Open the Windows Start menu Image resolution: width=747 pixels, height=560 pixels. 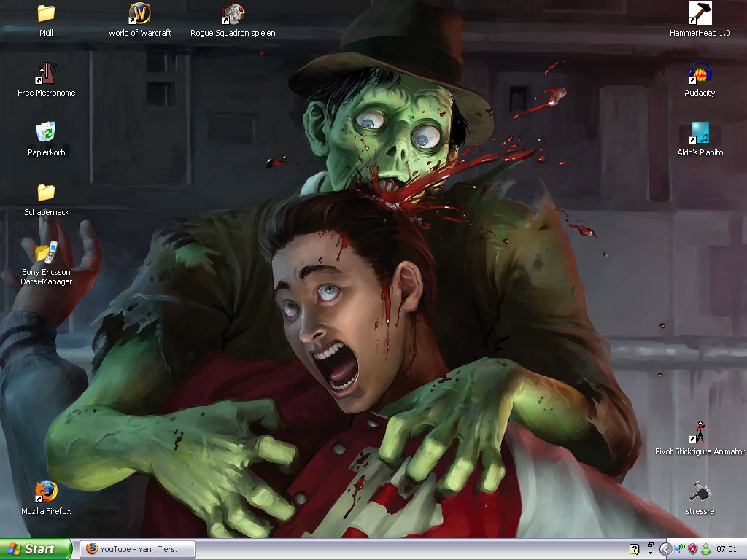pyautogui.click(x=36, y=549)
